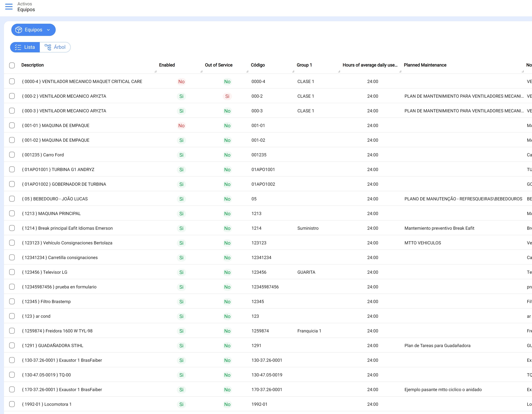Click PLANO DE MANUTENÇÃO - REFRESQUEIRAS\BEBEDOUROS cell
The image size is (532, 414).
463,199
